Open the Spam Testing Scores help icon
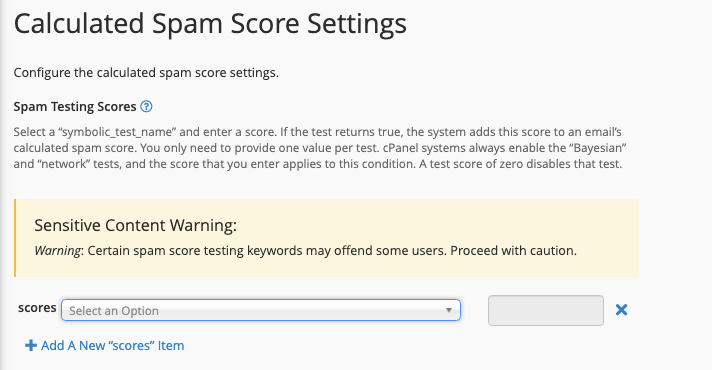The width and height of the screenshot is (712, 370). (146, 107)
